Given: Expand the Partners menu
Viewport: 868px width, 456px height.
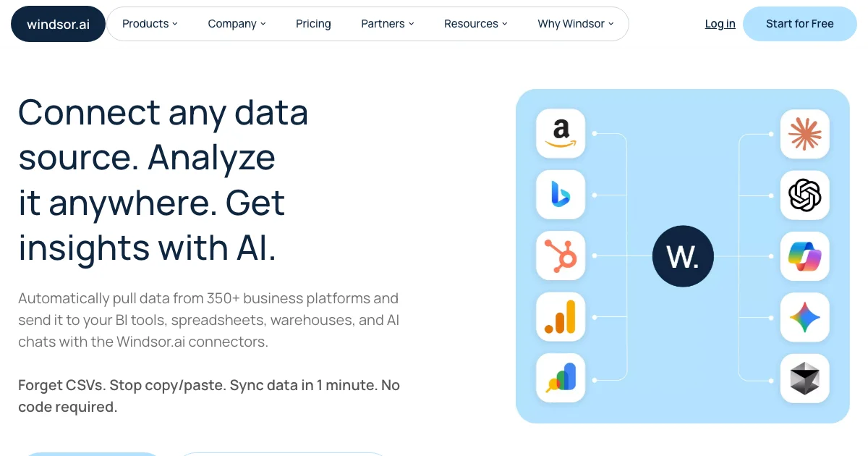Looking at the screenshot, I should click(x=388, y=24).
